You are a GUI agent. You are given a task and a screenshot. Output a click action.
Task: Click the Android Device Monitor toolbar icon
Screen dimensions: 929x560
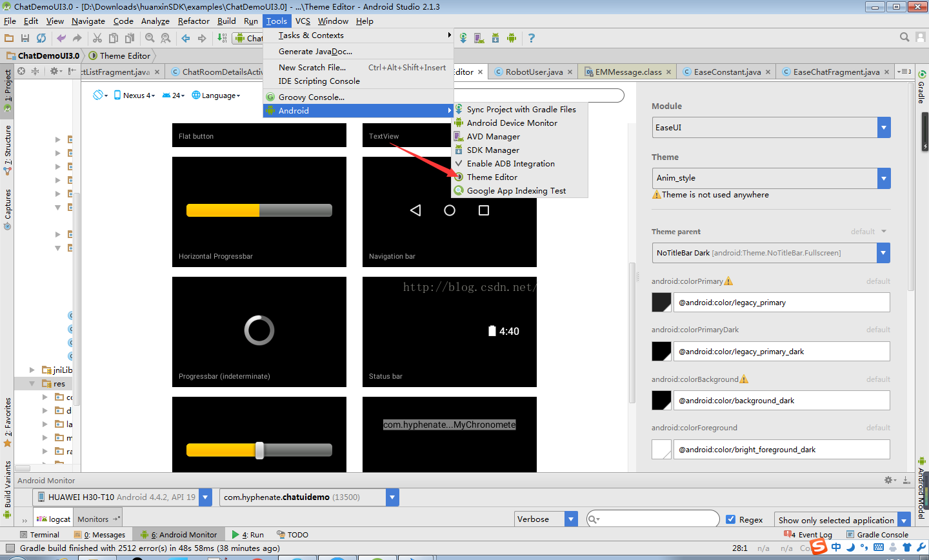click(x=512, y=38)
